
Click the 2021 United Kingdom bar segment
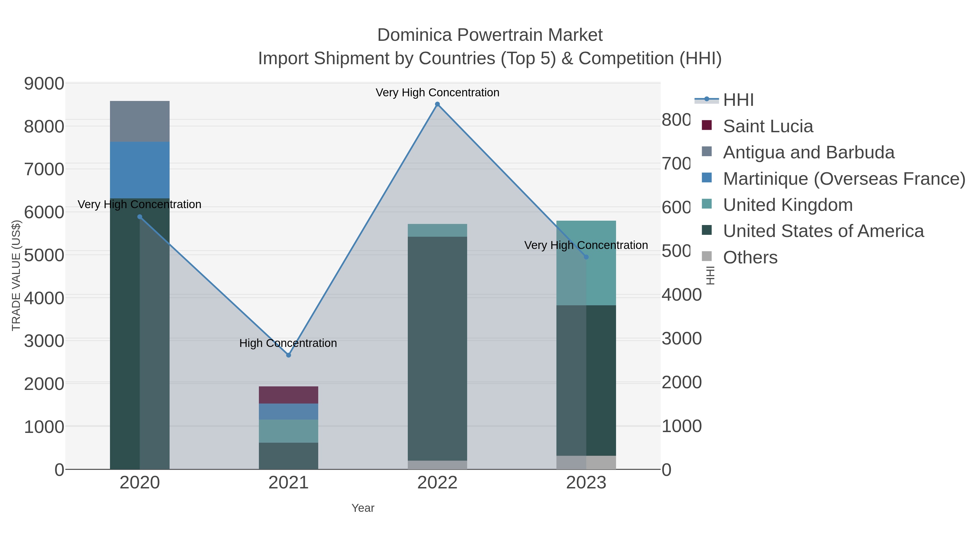point(288,431)
